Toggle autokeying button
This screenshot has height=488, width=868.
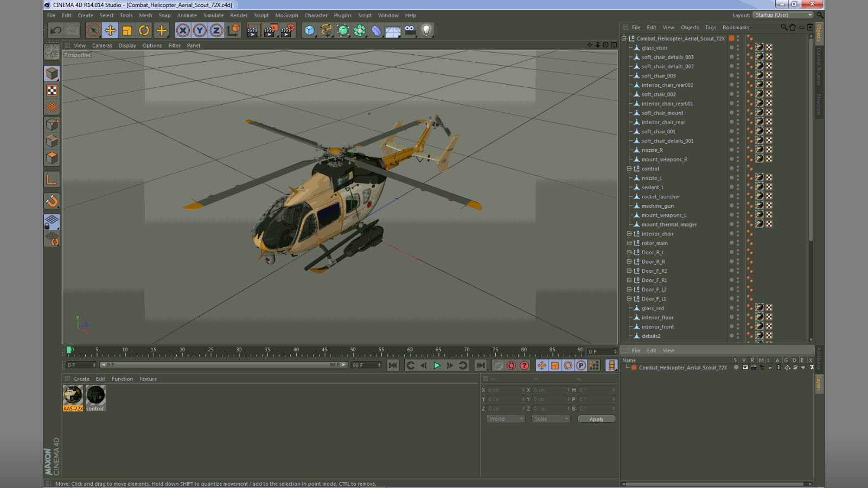tap(511, 365)
